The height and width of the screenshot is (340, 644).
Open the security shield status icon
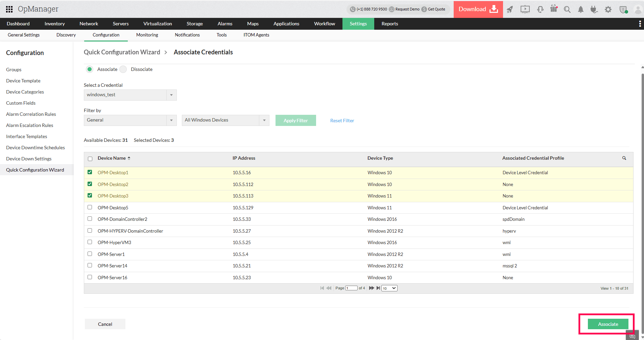[623, 9]
